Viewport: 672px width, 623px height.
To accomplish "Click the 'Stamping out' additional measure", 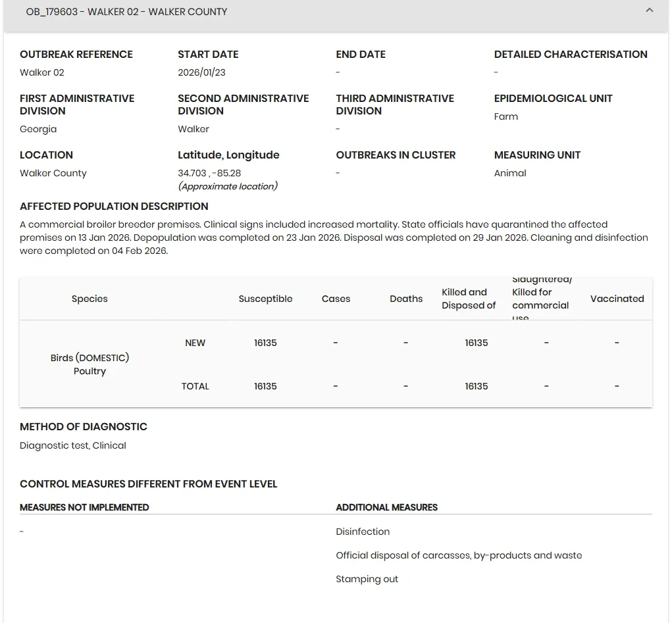I will click(367, 580).
